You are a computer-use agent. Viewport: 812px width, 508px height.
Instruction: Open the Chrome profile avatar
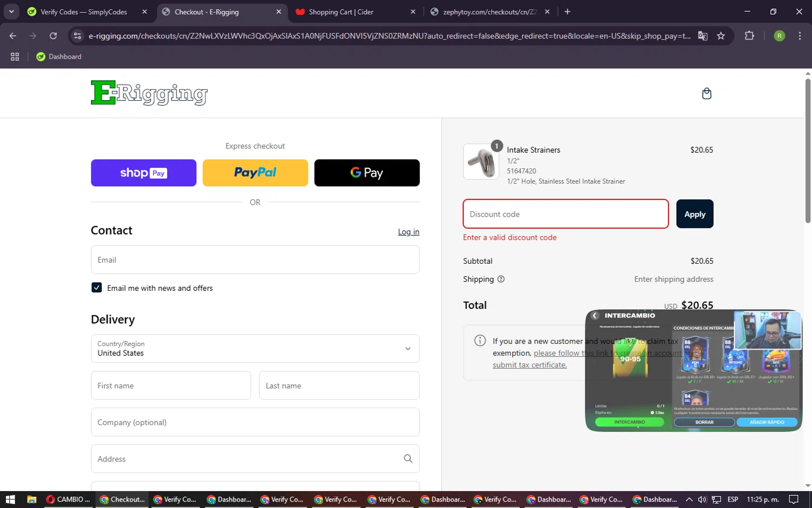pos(780,36)
